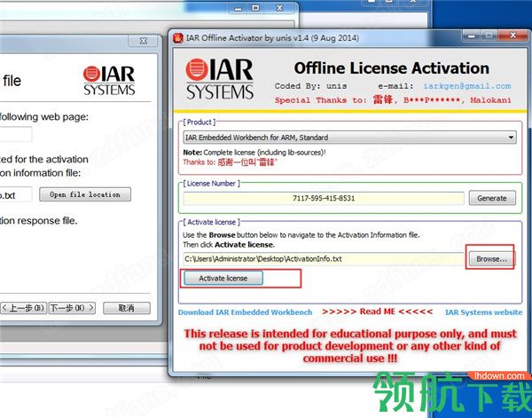Close the license wizard dialog
The image size is (532, 418).
tap(143, 41)
